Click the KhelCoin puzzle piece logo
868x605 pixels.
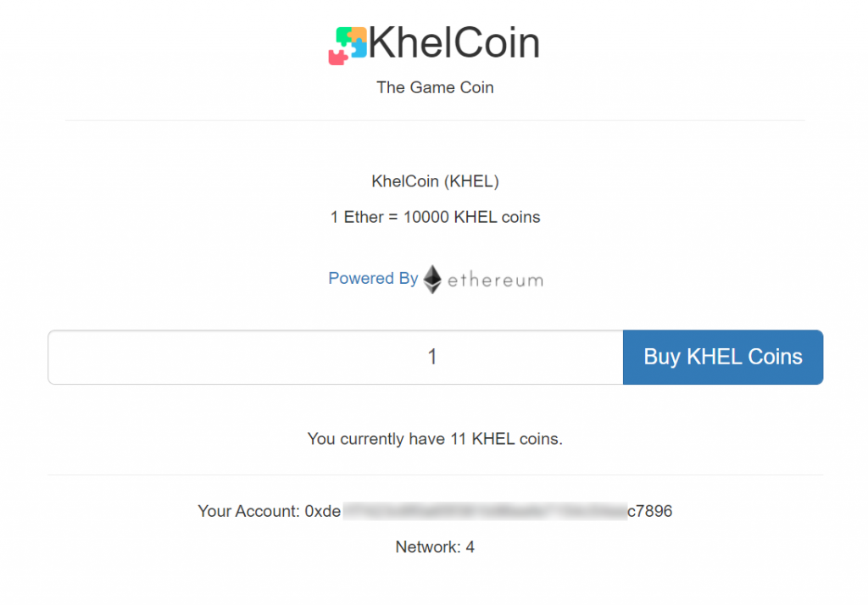[348, 46]
